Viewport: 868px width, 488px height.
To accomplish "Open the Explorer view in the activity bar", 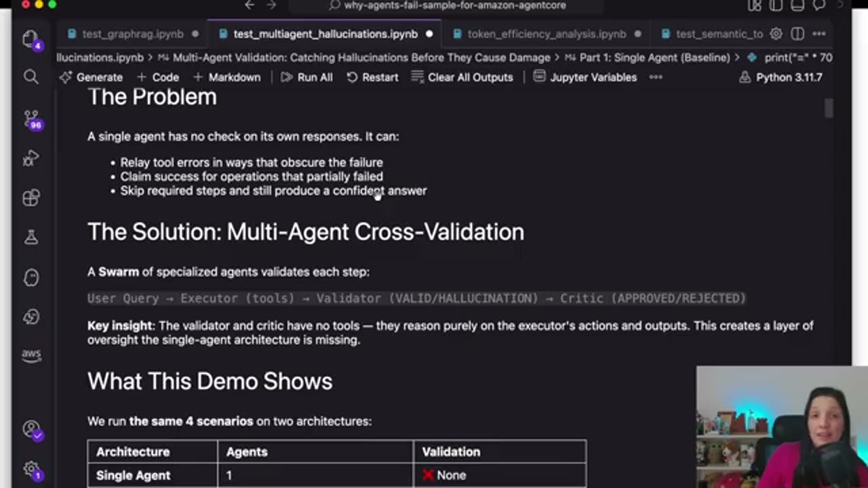I will 31,39.
